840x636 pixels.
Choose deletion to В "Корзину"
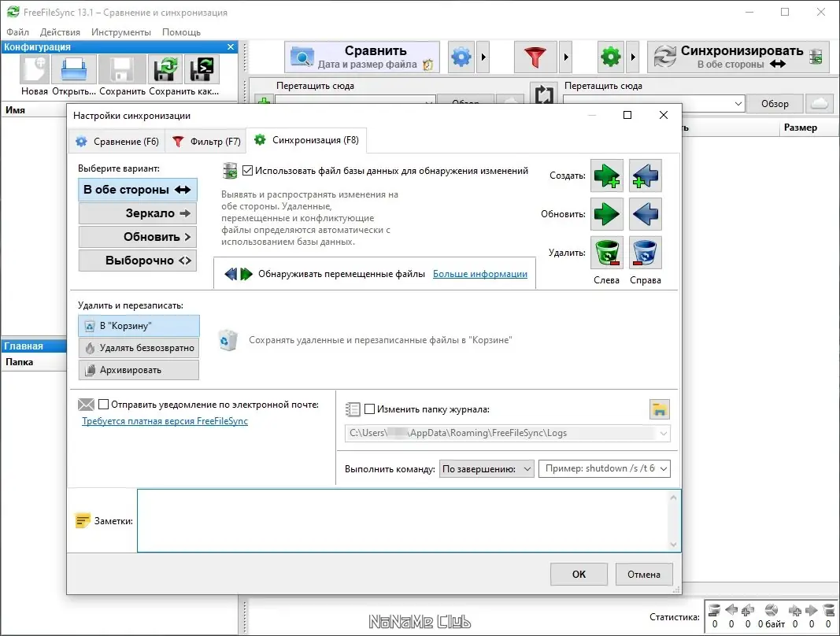point(139,326)
